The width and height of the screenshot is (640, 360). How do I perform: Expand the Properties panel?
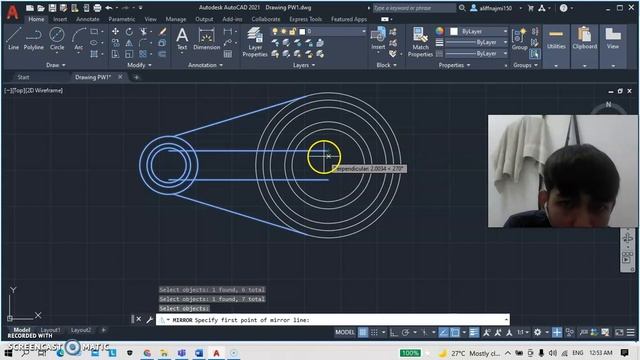point(454,65)
